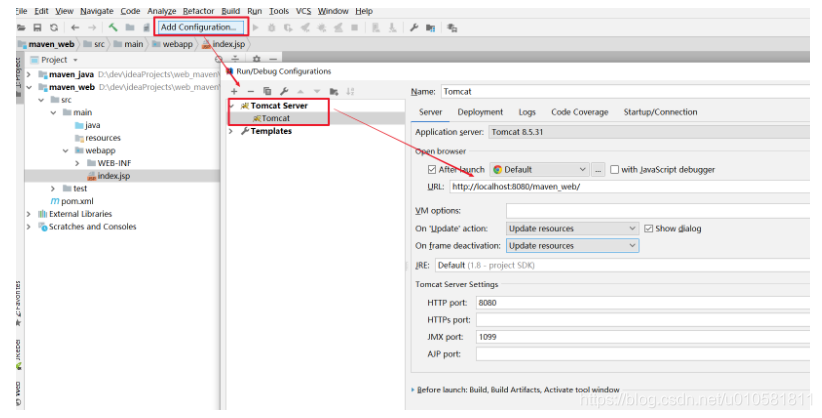Image resolution: width=822 pixels, height=418 pixels.
Task: Click the Stop square icon
Action: tap(354, 27)
